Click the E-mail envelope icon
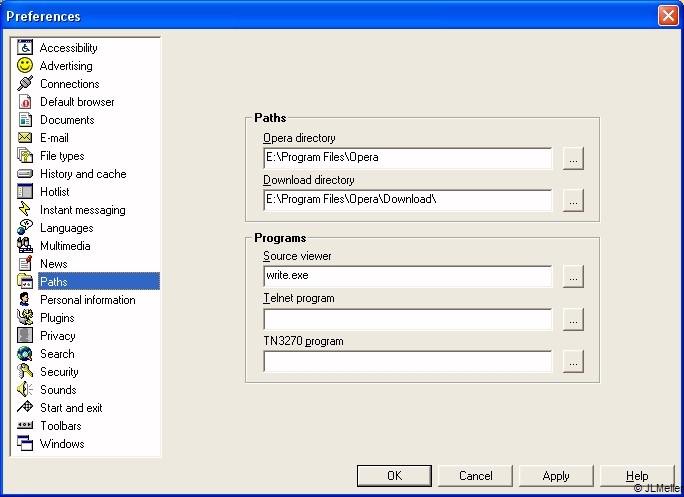 pyautogui.click(x=25, y=137)
